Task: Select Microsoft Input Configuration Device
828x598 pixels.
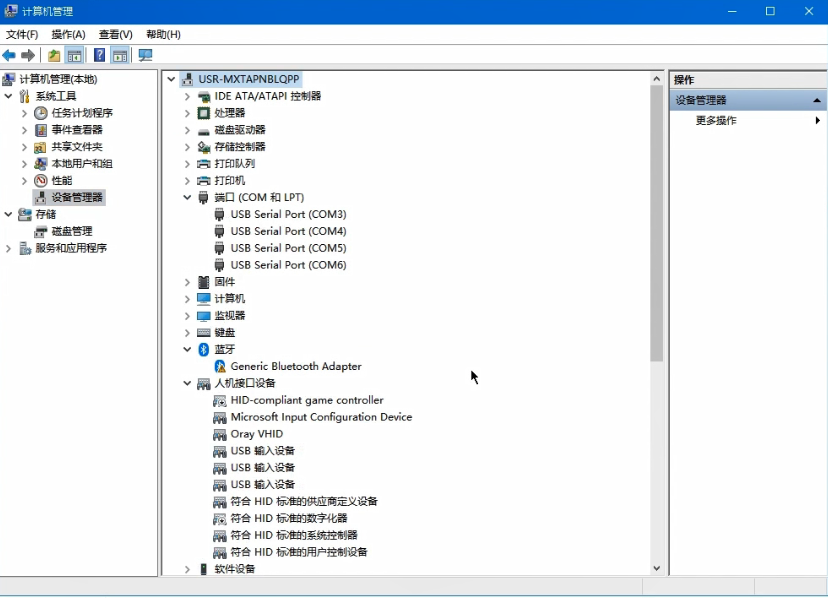Action: 321,417
